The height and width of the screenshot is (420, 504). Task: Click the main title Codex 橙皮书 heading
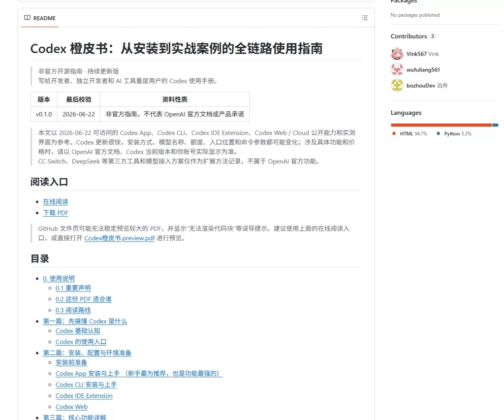click(x=177, y=49)
